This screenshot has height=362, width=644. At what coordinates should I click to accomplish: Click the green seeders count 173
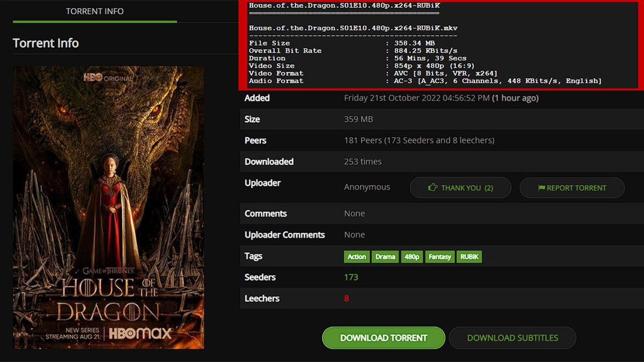(x=351, y=277)
